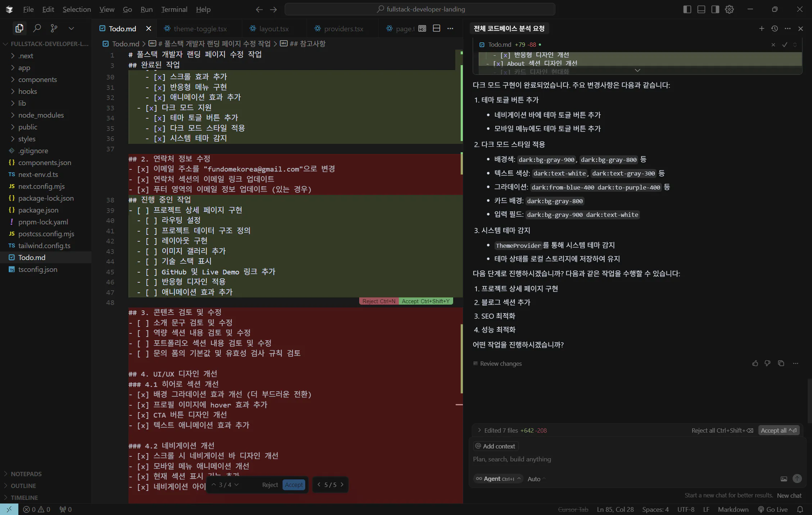Open the Source Control view icon
The height and width of the screenshot is (515, 812).
coord(54,28)
